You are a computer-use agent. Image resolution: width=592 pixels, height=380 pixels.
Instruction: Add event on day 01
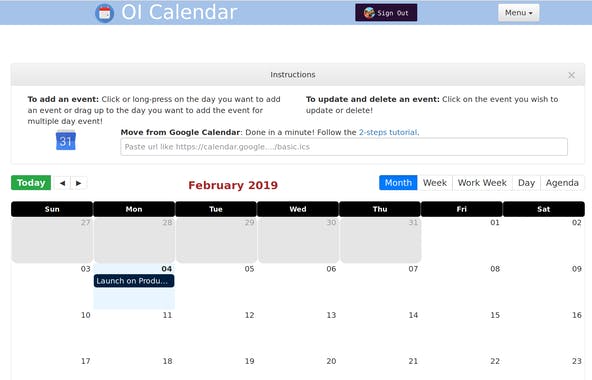462,240
